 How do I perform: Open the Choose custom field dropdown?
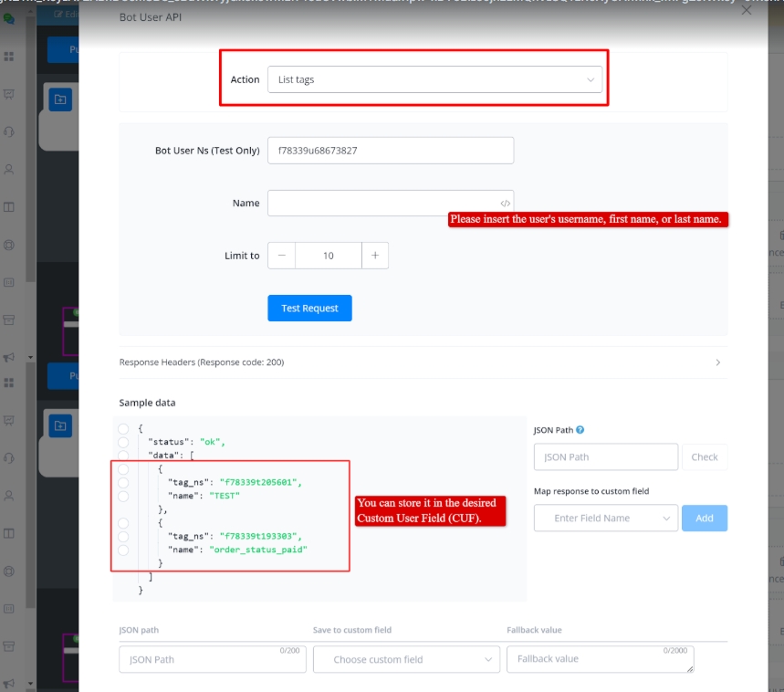coord(406,659)
